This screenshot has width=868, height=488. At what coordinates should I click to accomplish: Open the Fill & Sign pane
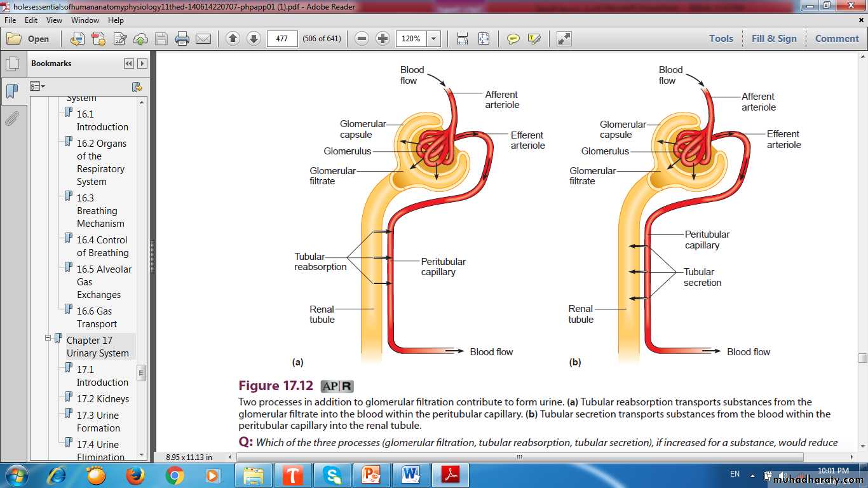tap(773, 39)
